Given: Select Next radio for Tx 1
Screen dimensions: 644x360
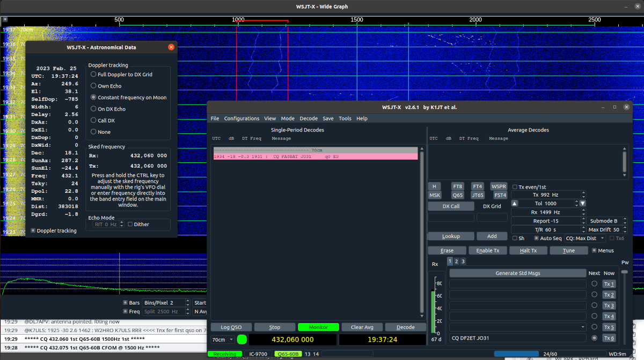Looking at the screenshot, I should [x=594, y=284].
